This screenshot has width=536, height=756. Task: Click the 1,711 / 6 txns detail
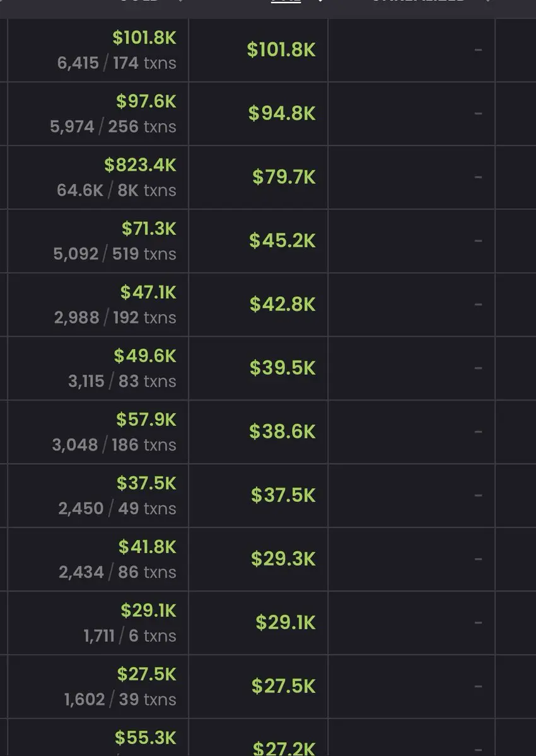click(x=130, y=635)
